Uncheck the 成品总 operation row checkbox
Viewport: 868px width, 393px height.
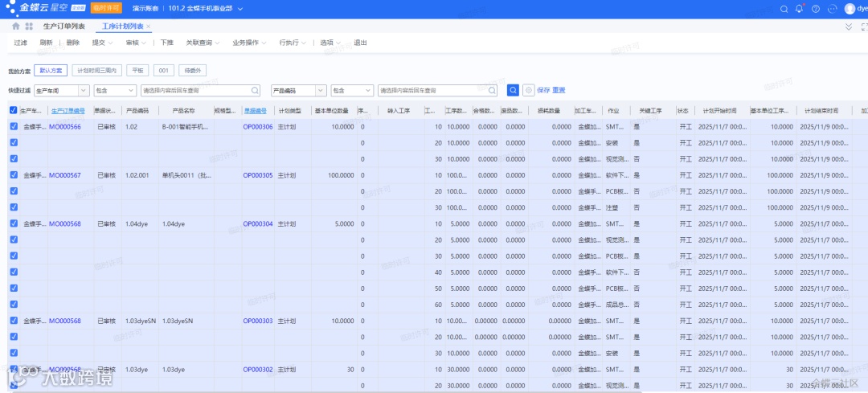click(x=14, y=305)
